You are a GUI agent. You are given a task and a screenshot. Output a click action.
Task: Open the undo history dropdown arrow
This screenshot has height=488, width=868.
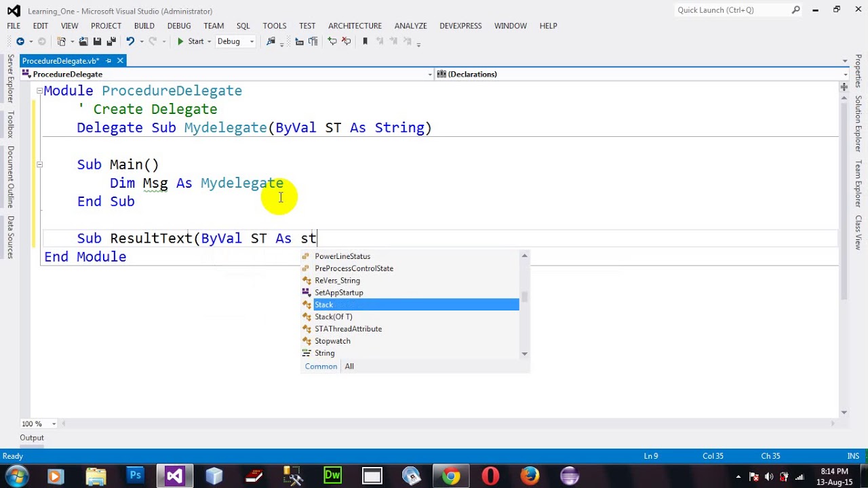coord(140,41)
